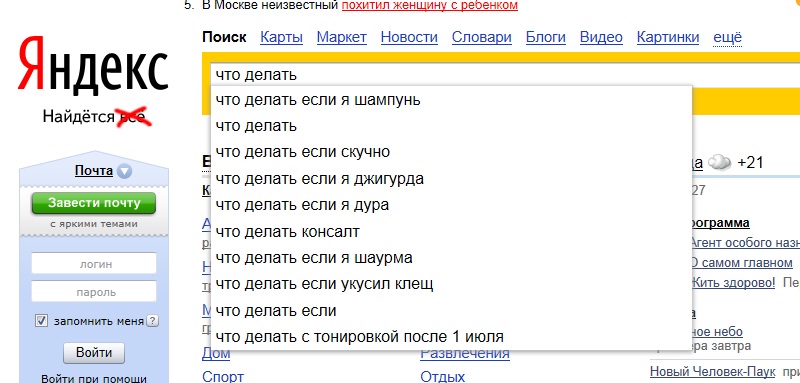The width and height of the screenshot is (800, 383).
Task: Open the Жить здорово! TV link
Action: tap(733, 282)
